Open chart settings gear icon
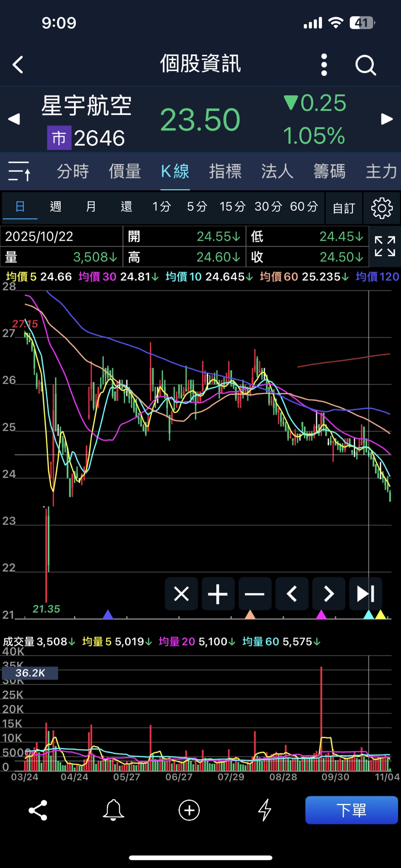Viewport: 401px width, 868px height. (x=382, y=208)
